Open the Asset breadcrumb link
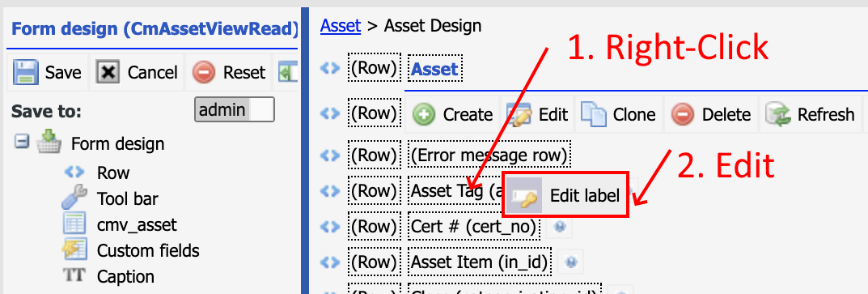The height and width of the screenshot is (294, 868). pyautogui.click(x=341, y=26)
